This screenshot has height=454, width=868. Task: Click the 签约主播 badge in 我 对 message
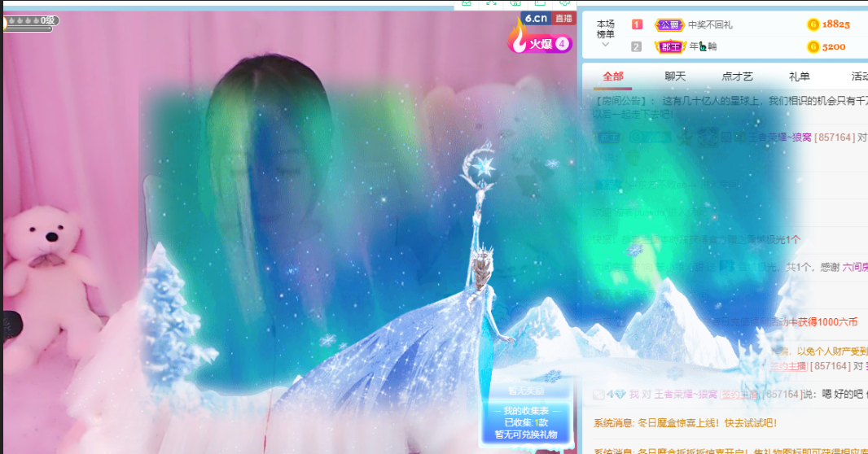click(740, 395)
